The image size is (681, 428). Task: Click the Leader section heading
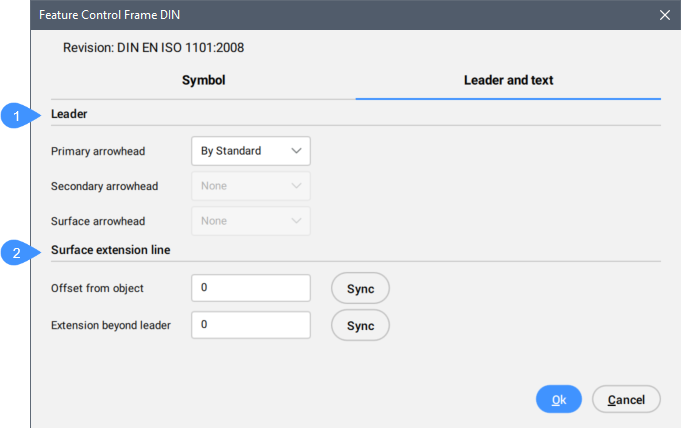(70, 114)
